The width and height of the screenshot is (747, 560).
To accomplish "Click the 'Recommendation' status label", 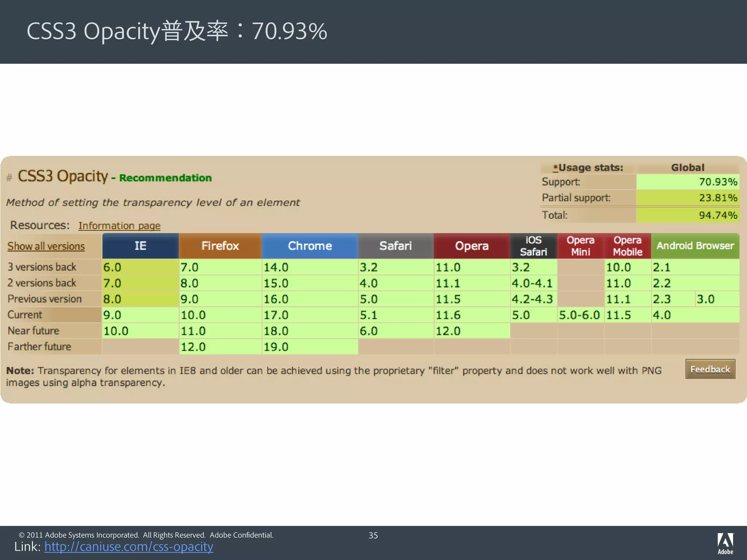I will (165, 178).
